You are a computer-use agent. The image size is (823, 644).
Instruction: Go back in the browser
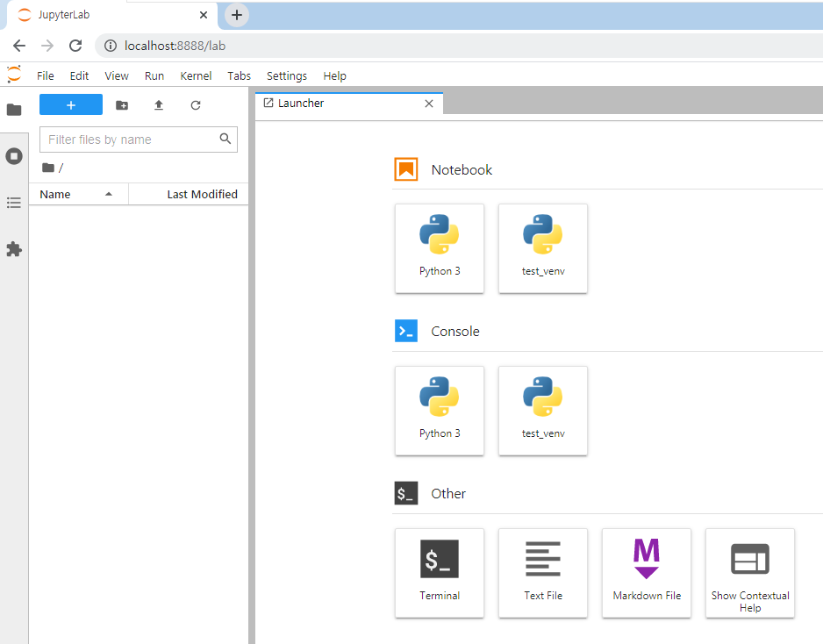click(19, 46)
